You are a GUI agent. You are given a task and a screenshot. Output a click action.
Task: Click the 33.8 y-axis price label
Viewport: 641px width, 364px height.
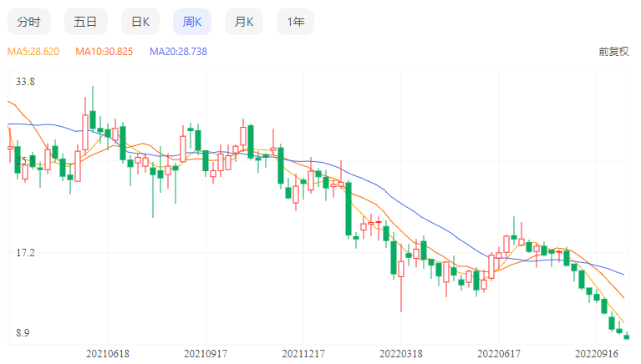pos(25,82)
